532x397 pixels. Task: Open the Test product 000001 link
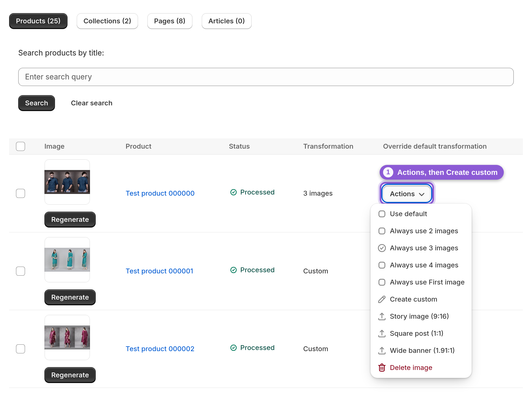pyautogui.click(x=159, y=271)
